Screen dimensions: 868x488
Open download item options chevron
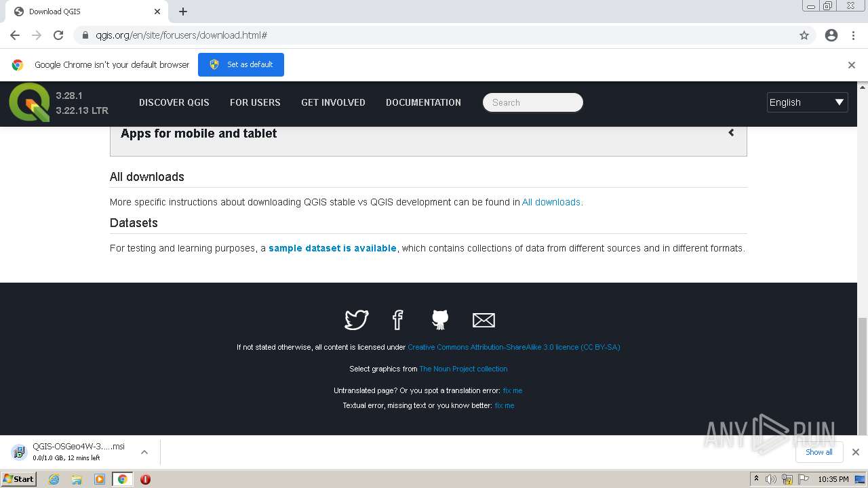pyautogui.click(x=144, y=452)
